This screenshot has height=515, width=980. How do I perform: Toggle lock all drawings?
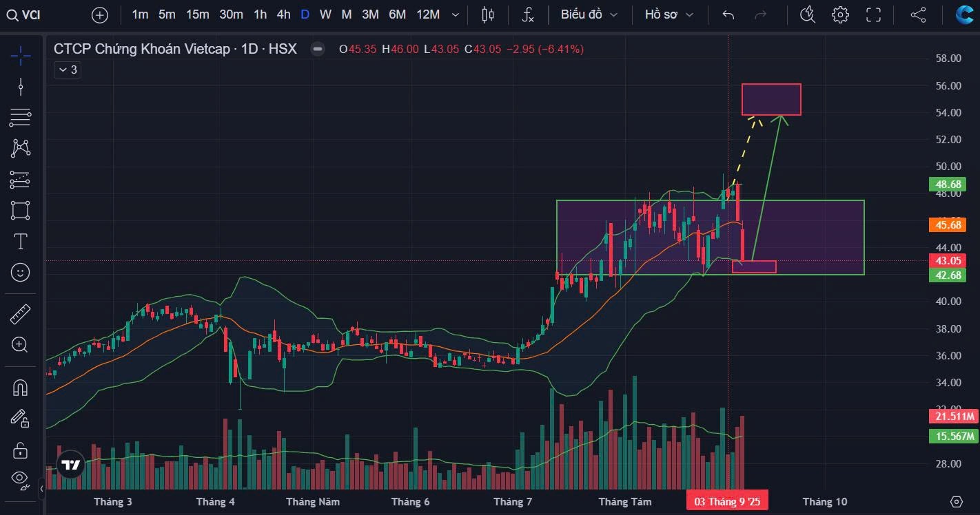21,450
